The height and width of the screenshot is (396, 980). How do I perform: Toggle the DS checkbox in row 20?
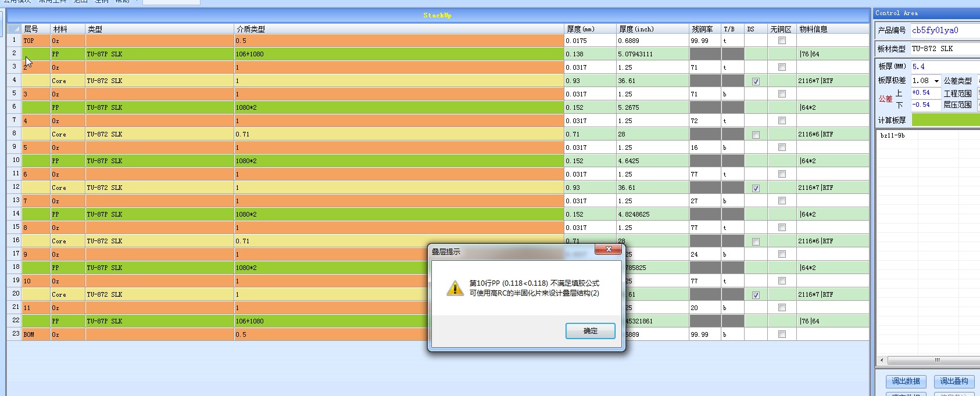756,295
